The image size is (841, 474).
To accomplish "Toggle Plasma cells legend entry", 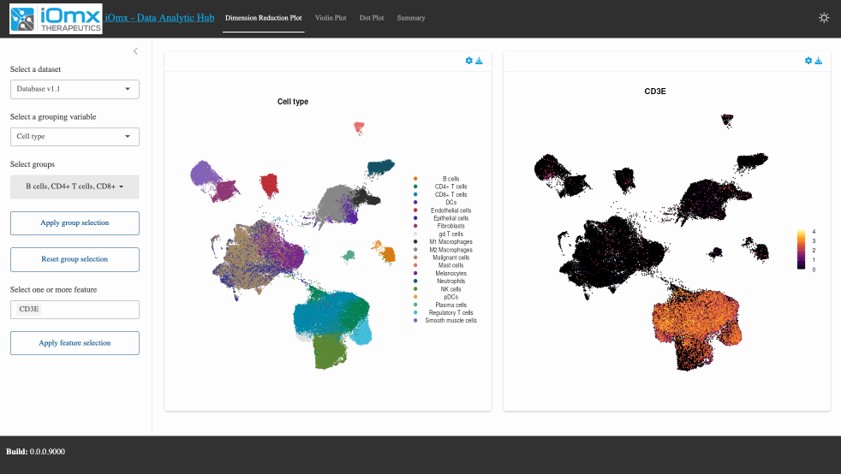I will pos(450,305).
